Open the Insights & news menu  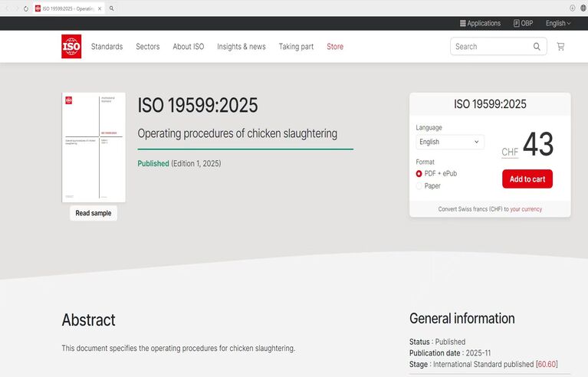(x=241, y=47)
